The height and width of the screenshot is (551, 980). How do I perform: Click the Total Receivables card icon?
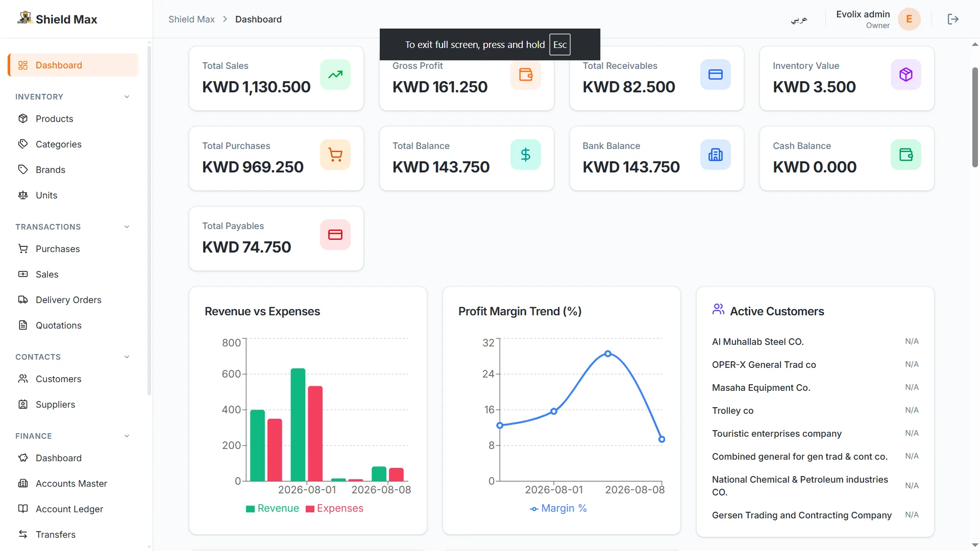[x=716, y=74]
